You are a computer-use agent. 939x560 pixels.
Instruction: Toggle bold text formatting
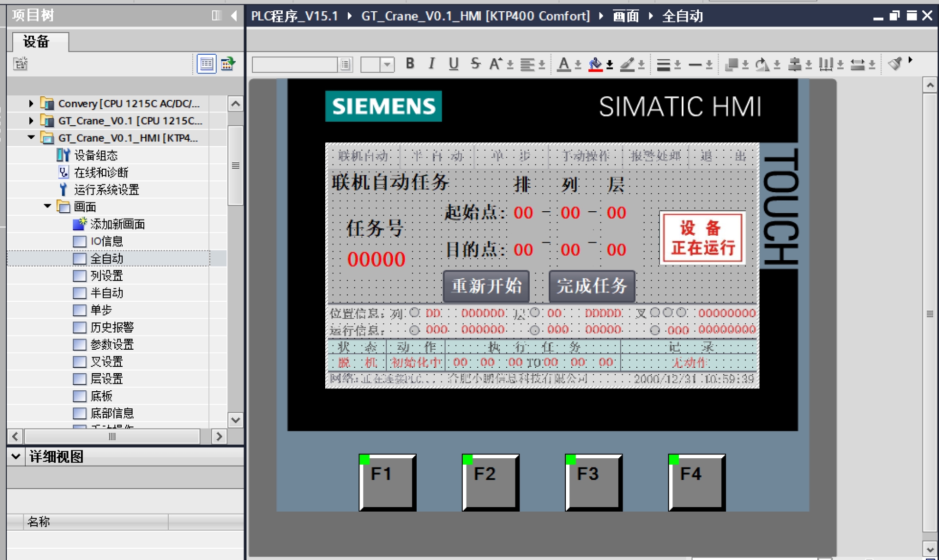pyautogui.click(x=410, y=64)
